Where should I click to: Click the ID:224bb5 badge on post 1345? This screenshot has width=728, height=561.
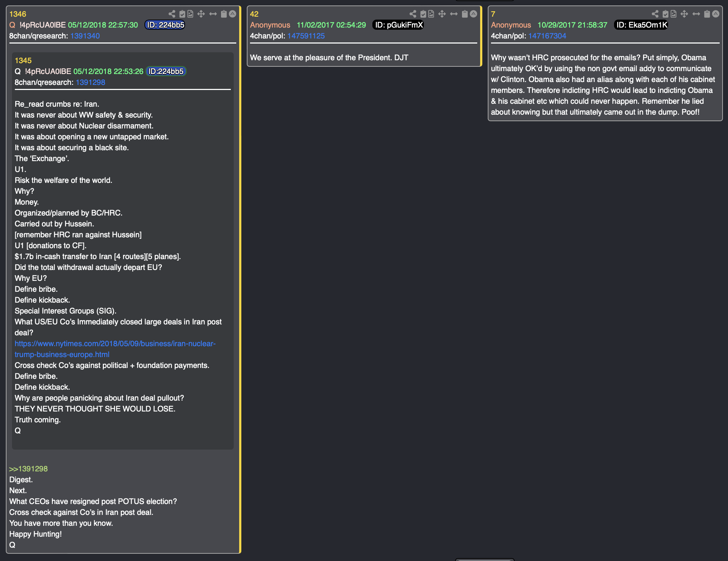point(166,71)
